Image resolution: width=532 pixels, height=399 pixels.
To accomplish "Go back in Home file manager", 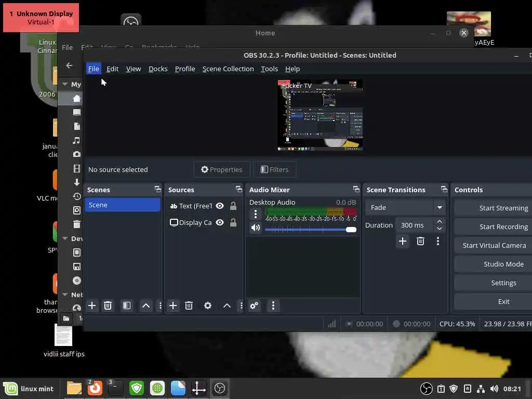I will tap(69, 65).
